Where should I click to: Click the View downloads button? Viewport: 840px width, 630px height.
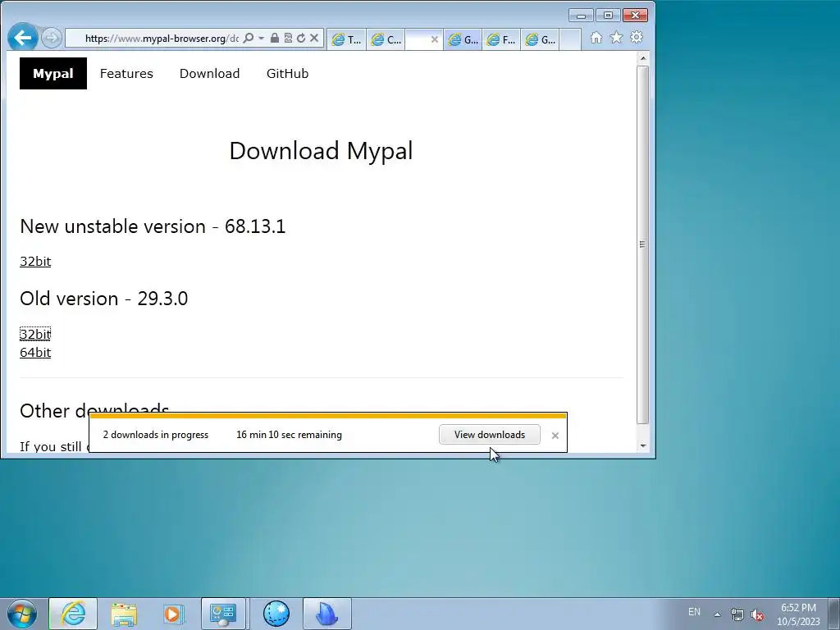point(490,435)
